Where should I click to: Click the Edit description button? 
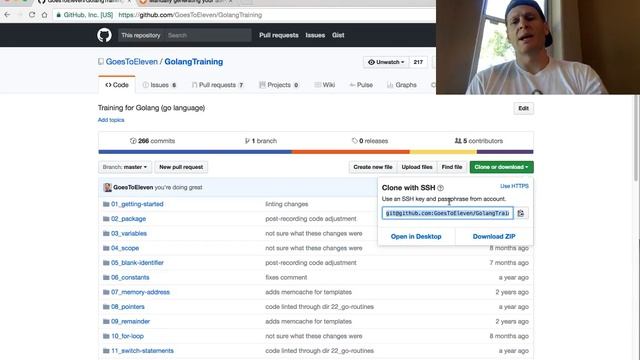[523, 108]
